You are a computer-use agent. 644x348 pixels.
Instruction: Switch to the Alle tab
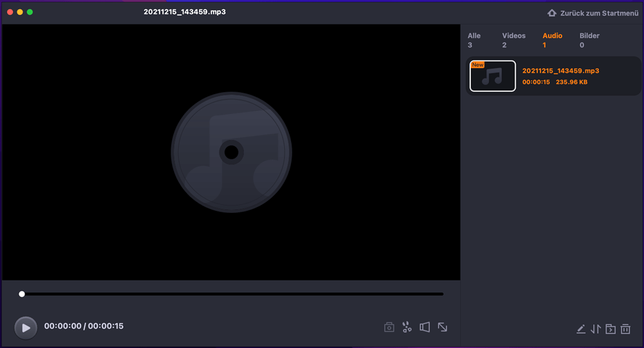tap(474, 41)
